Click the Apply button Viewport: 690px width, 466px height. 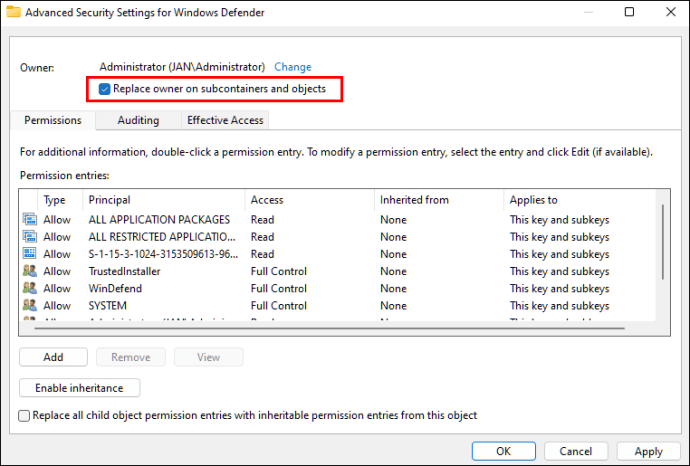pos(648,452)
